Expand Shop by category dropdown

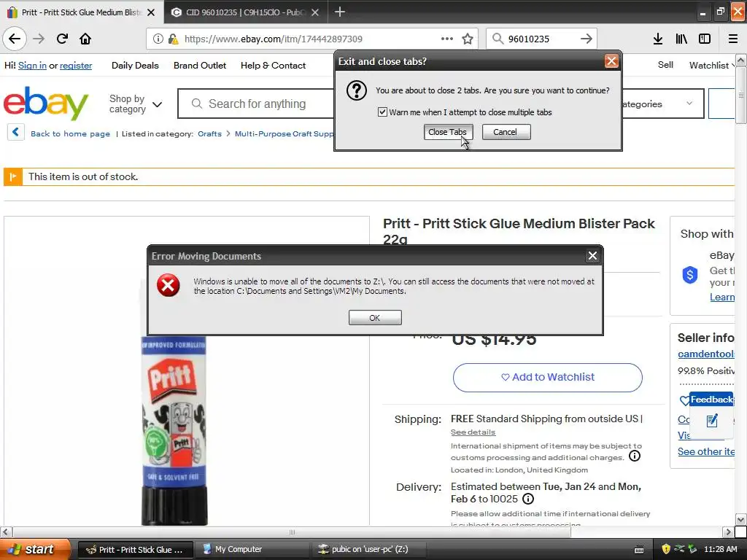pos(135,104)
